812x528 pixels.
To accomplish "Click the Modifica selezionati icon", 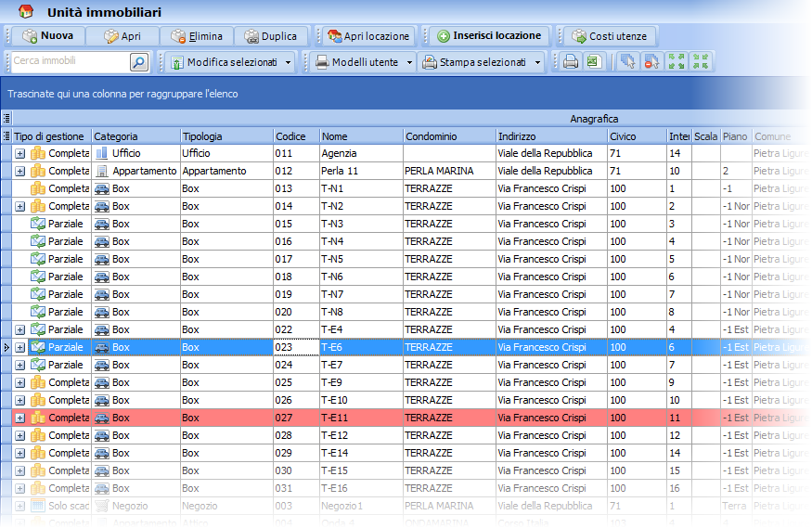I will (176, 62).
